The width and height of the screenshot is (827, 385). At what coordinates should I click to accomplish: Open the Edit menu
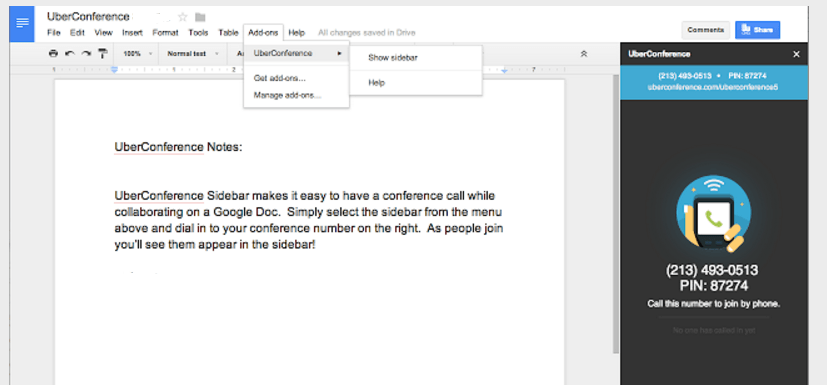pos(78,33)
